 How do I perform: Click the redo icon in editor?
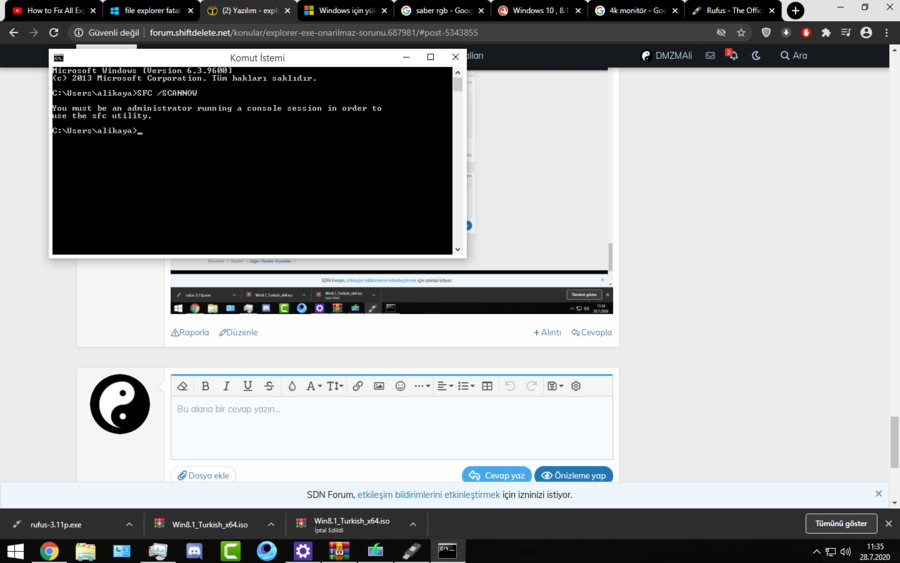(x=532, y=386)
